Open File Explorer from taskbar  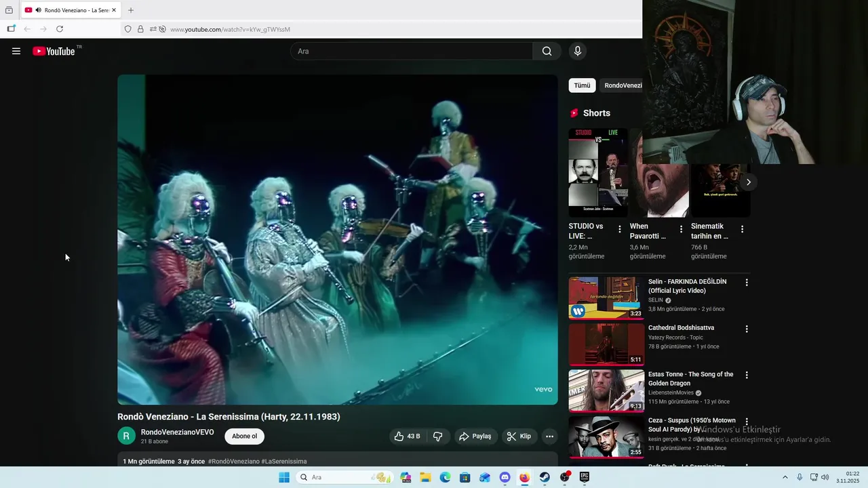point(425,477)
